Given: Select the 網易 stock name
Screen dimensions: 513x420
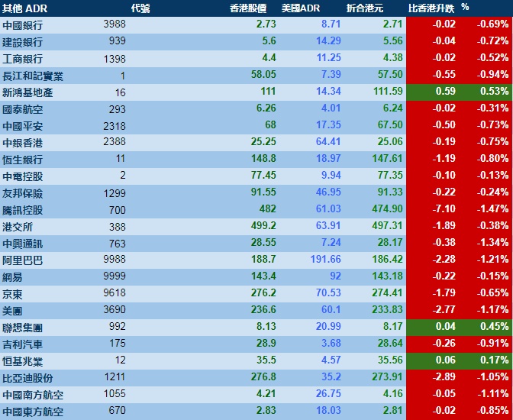Looking at the screenshot, I should (x=12, y=277).
